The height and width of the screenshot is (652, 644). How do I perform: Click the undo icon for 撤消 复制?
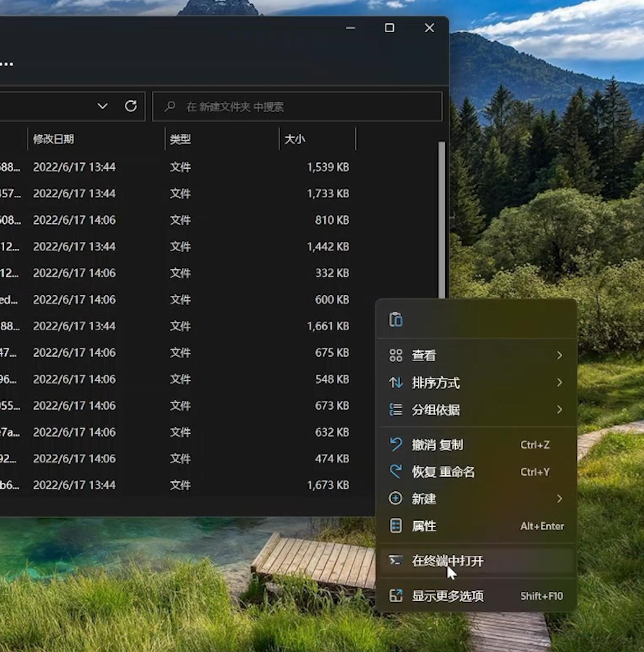click(x=396, y=445)
